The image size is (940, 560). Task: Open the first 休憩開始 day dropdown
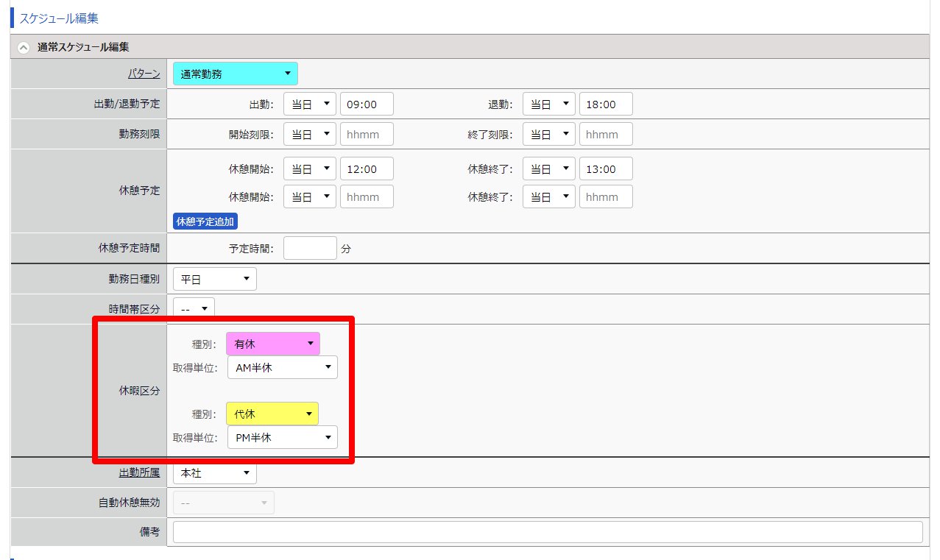(x=310, y=169)
